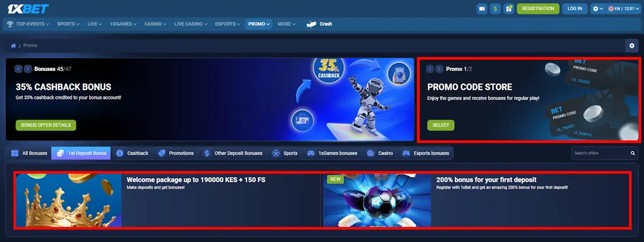Select the 1st Deposit Bonus tab

81,153
